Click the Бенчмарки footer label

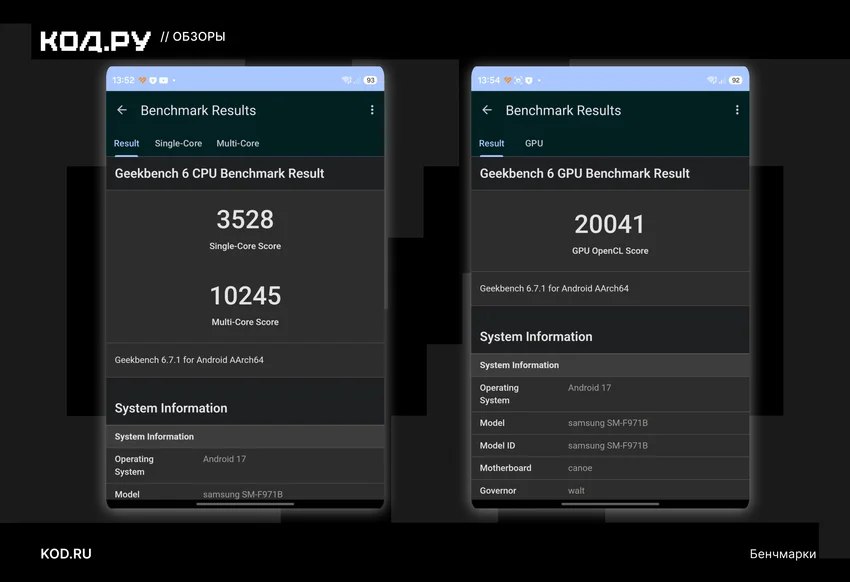pyautogui.click(x=783, y=554)
